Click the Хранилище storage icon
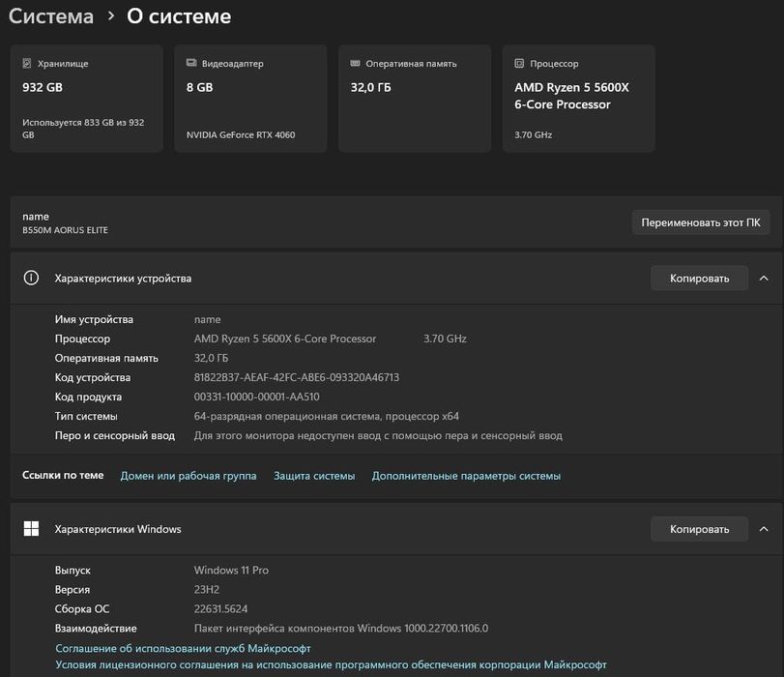Screen dimensions: 784x677 [x=27, y=63]
